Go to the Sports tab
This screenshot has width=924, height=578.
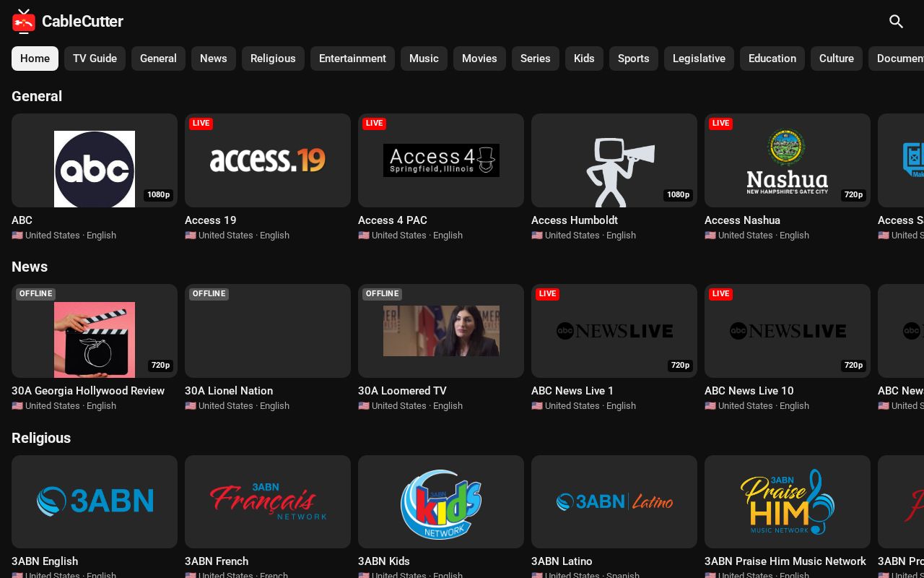point(634,59)
